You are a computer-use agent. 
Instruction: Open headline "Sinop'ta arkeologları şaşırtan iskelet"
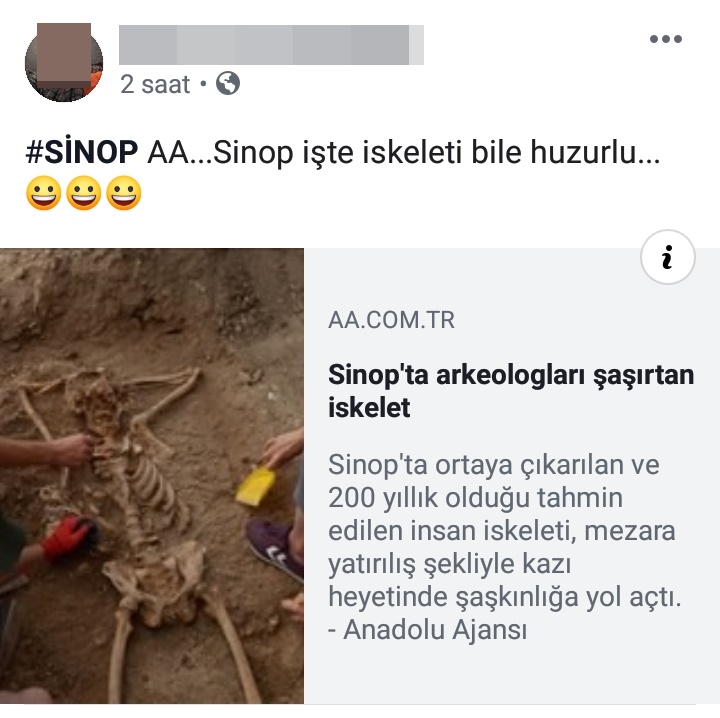point(511,391)
